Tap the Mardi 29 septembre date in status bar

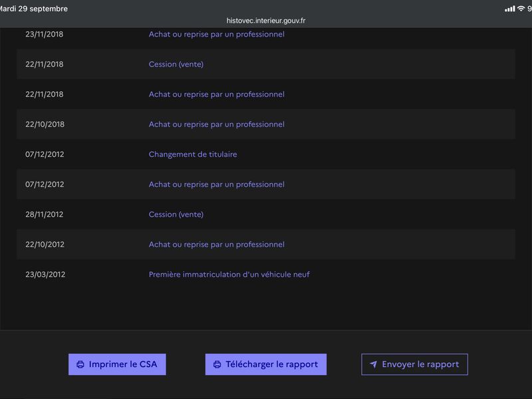coord(33,9)
